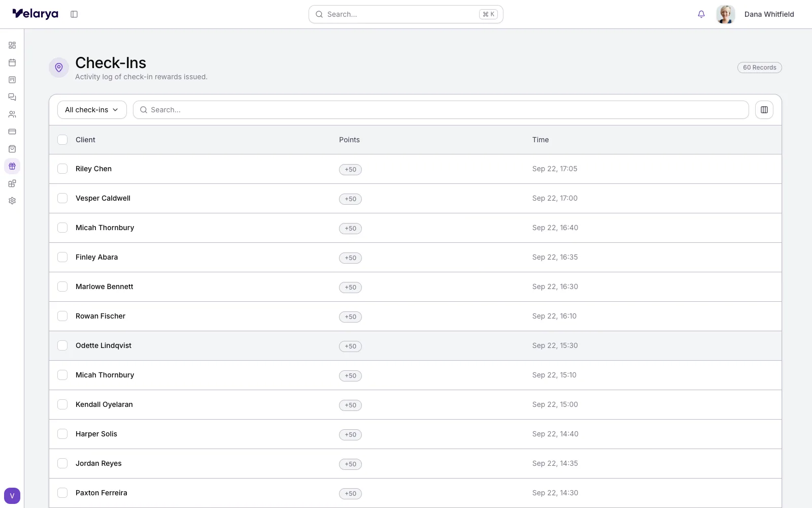Viewport: 812px width, 508px height.
Task: Open the dashboard grid icon in sidebar
Action: click(12, 45)
